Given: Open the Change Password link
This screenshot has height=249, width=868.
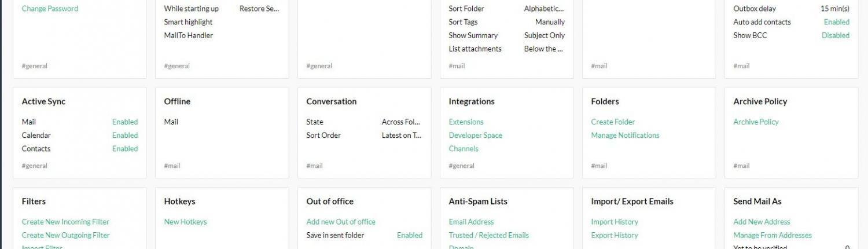Looking at the screenshot, I should click(50, 9).
